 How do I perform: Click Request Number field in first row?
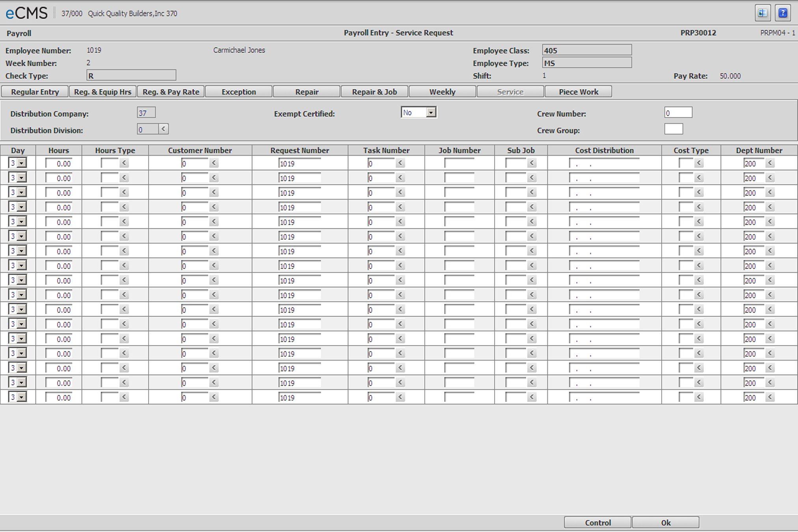[299, 163]
